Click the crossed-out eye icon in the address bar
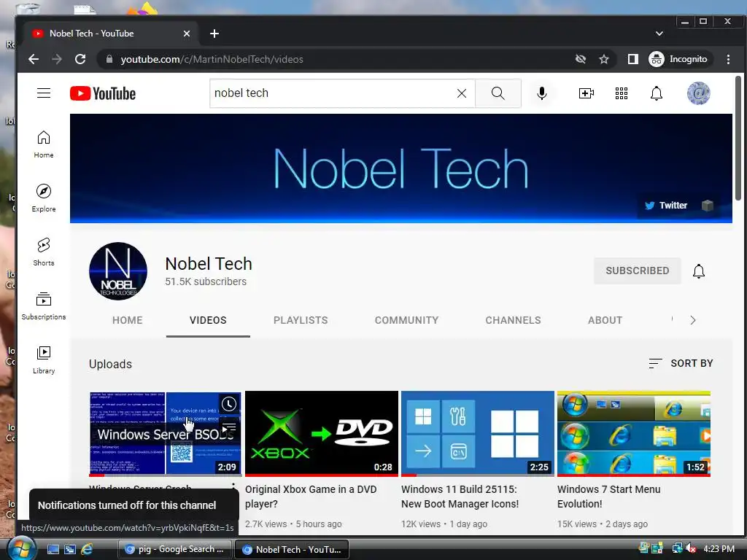The width and height of the screenshot is (747, 560). coord(580,59)
